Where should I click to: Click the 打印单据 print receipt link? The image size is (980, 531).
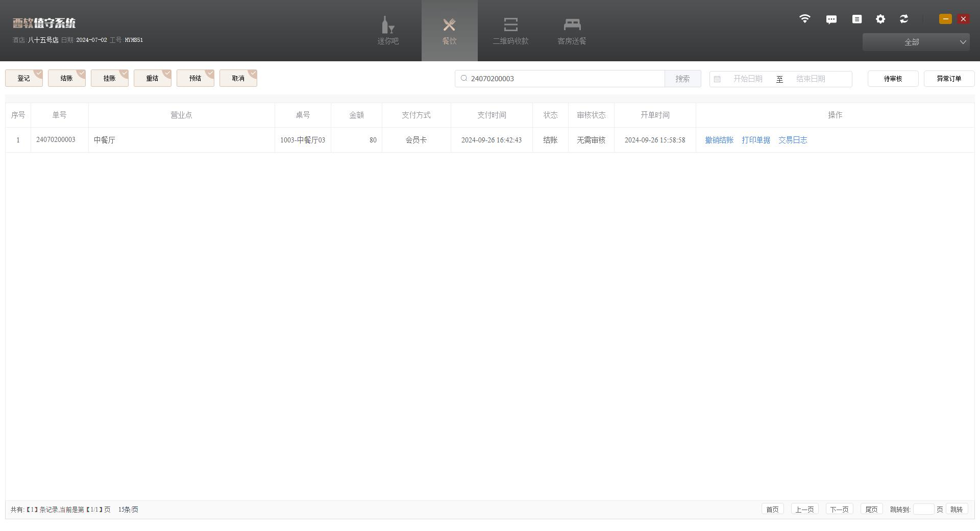755,140
